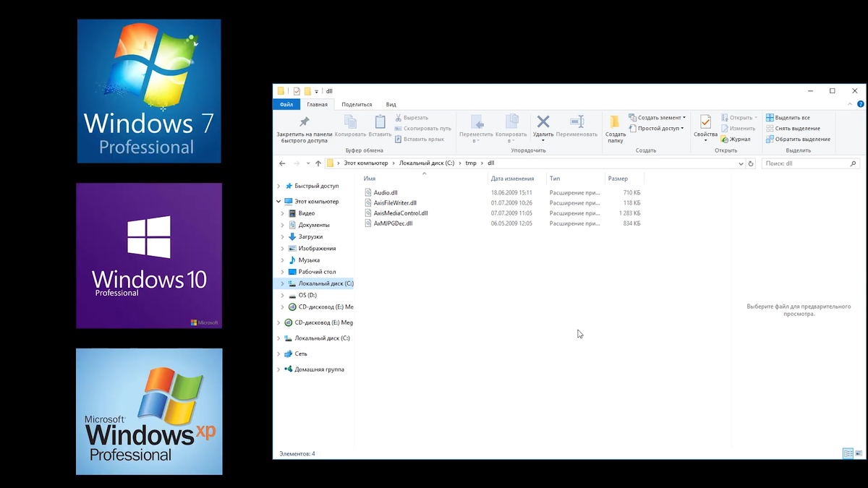This screenshot has height=488, width=868.
Task: Click tmp in the address breadcrumb
Action: [471, 163]
